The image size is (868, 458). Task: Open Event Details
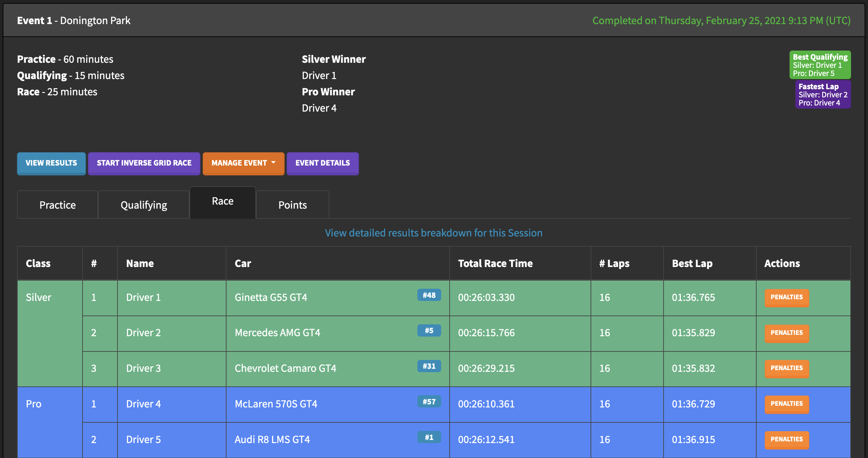(322, 163)
